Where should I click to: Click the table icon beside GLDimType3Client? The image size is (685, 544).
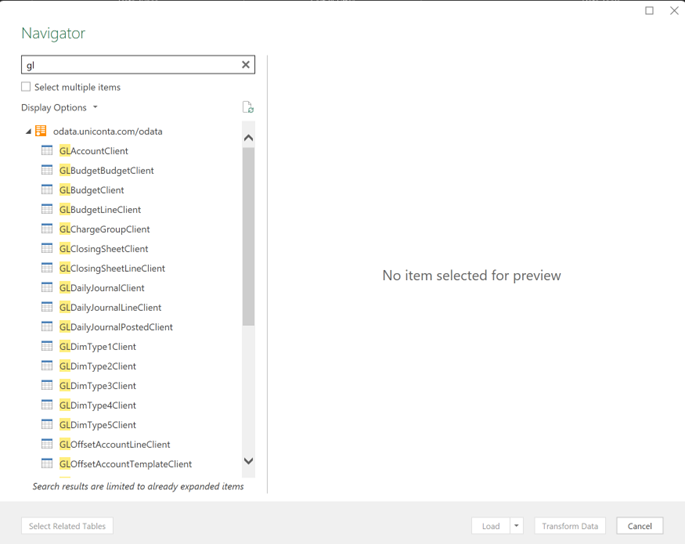[x=47, y=386]
